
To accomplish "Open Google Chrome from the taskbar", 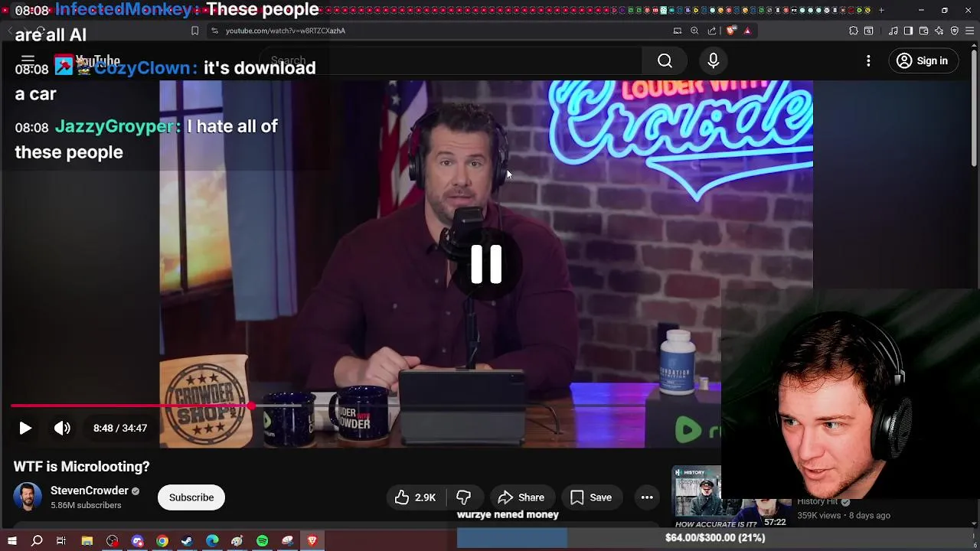I will point(162,541).
